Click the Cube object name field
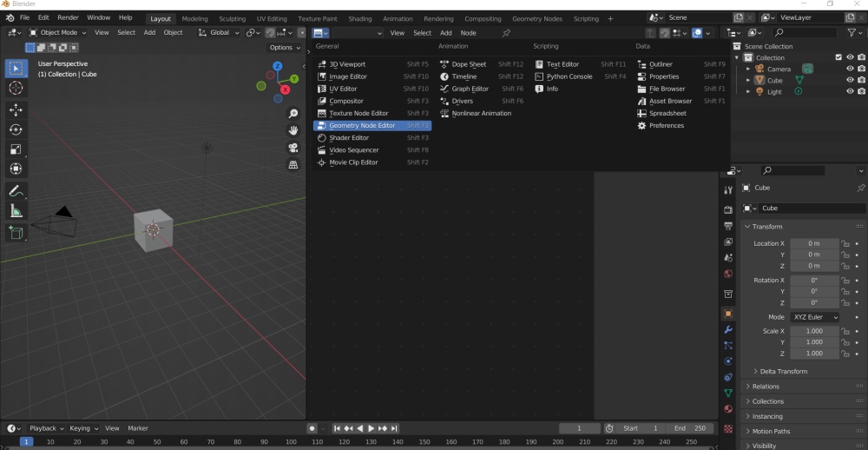 pos(811,208)
